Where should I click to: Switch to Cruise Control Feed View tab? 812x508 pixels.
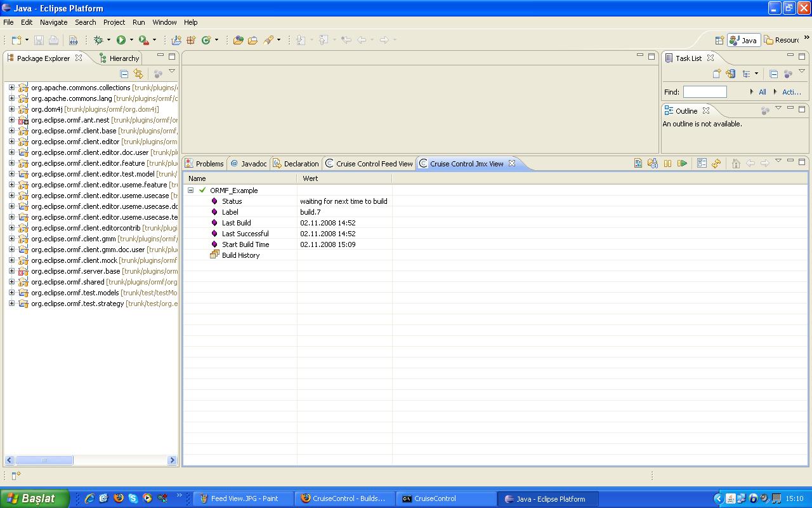[369, 164]
